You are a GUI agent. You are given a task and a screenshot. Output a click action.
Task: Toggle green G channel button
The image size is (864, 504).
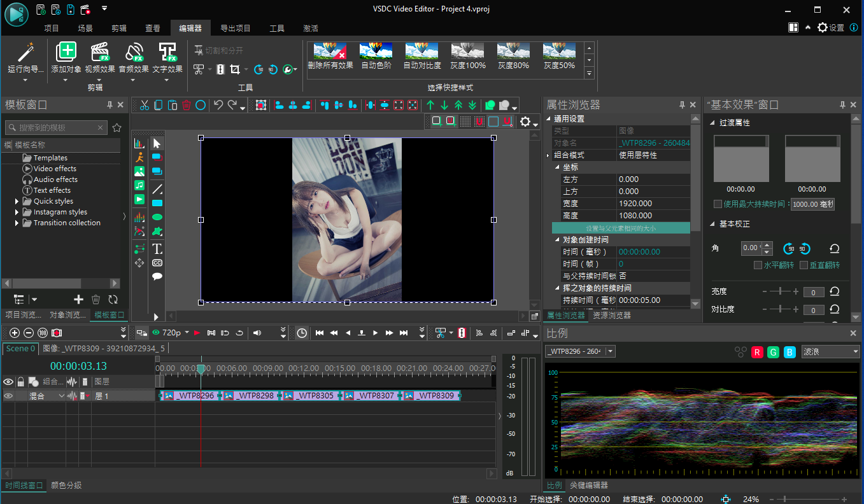pos(773,351)
